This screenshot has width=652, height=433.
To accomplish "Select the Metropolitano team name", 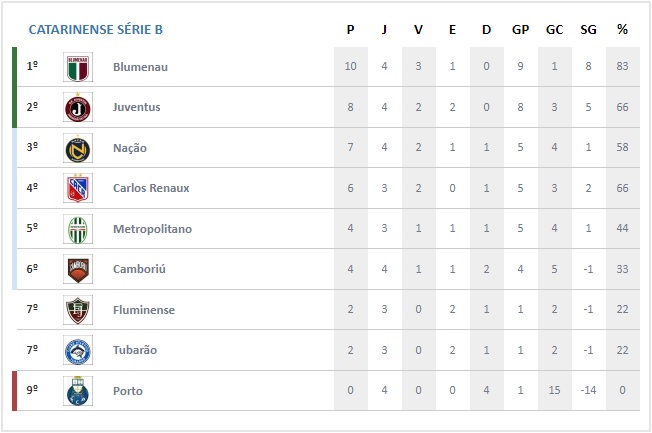I will (152, 229).
